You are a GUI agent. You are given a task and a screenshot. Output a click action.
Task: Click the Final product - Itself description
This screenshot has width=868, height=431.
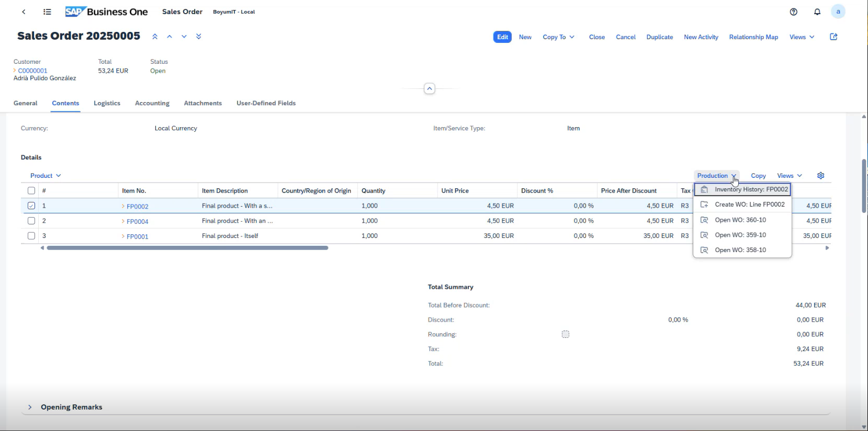click(230, 236)
